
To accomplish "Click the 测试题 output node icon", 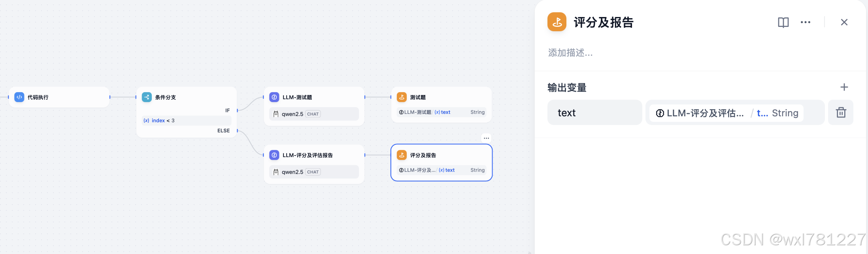I will pos(402,97).
